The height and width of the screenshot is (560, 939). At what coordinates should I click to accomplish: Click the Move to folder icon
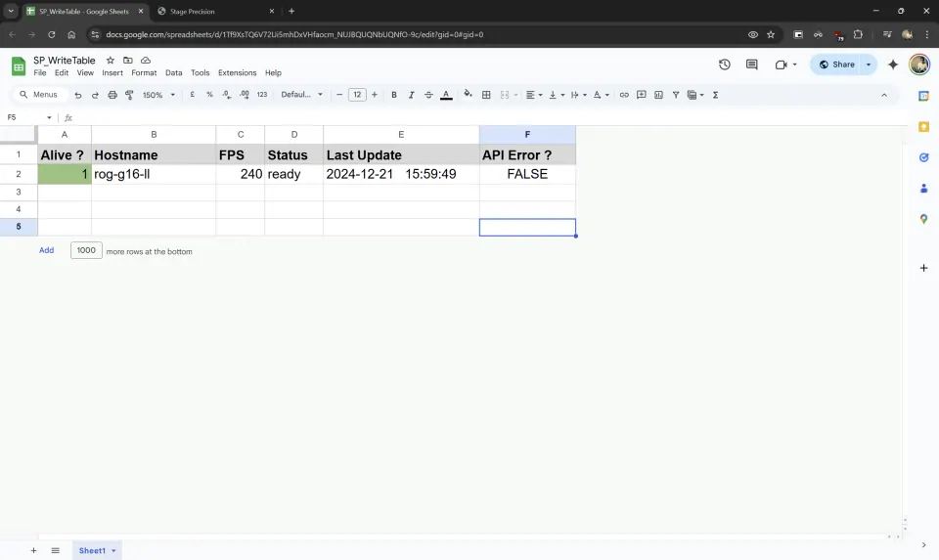127,61
